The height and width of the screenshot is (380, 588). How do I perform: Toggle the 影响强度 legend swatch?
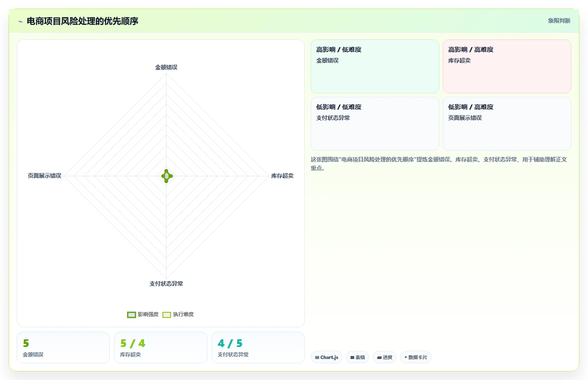132,314
